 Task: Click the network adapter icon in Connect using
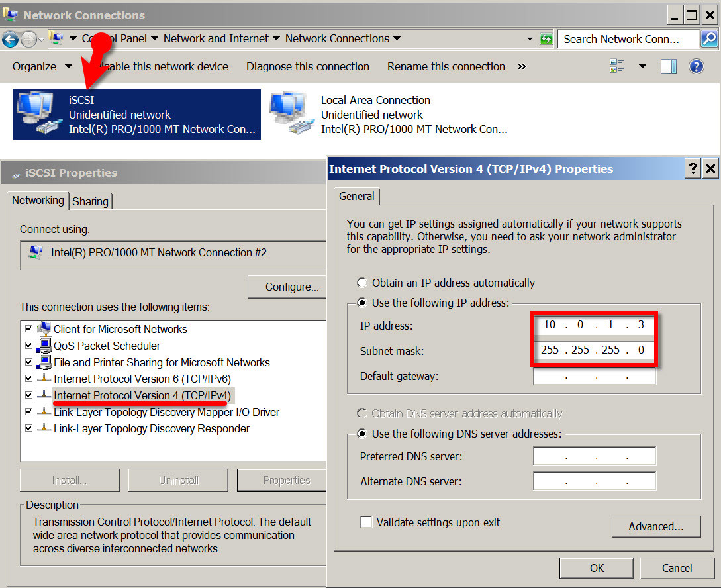(x=36, y=252)
